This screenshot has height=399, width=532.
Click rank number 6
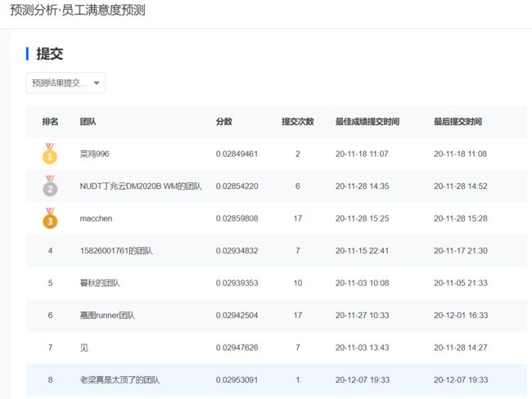[x=50, y=316]
